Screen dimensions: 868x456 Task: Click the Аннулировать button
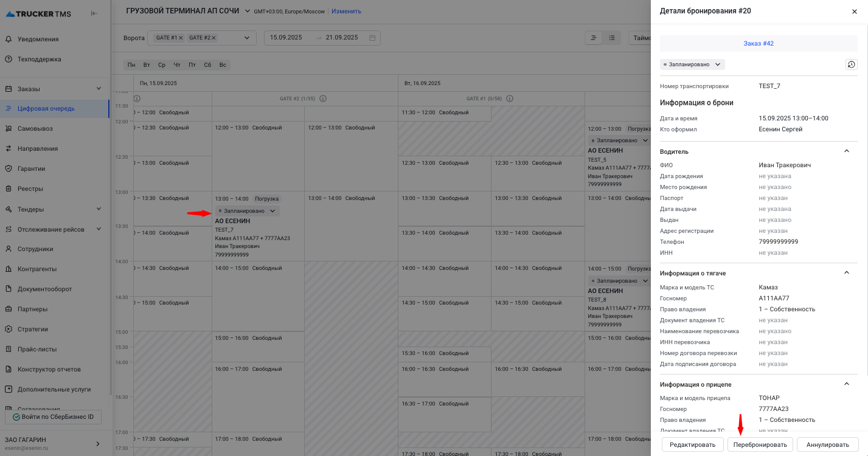[827, 444]
